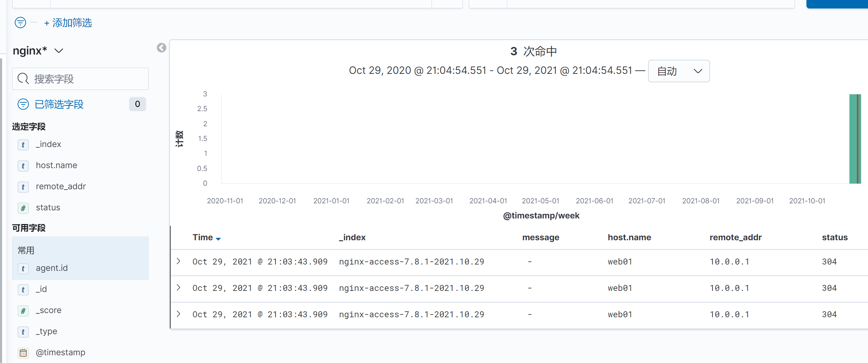Image resolution: width=868 pixels, height=363 pixels.
Task: Click the message column header
Action: click(x=541, y=237)
